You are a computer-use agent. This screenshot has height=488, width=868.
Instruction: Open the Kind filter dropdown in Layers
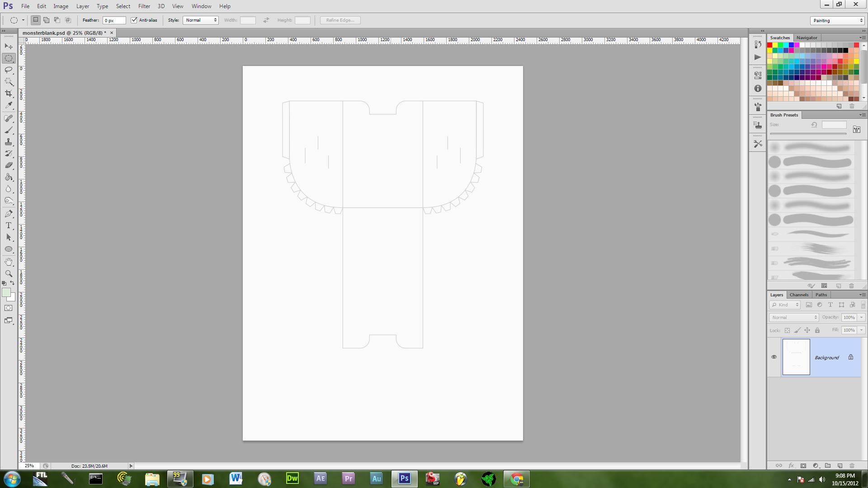(785, 305)
